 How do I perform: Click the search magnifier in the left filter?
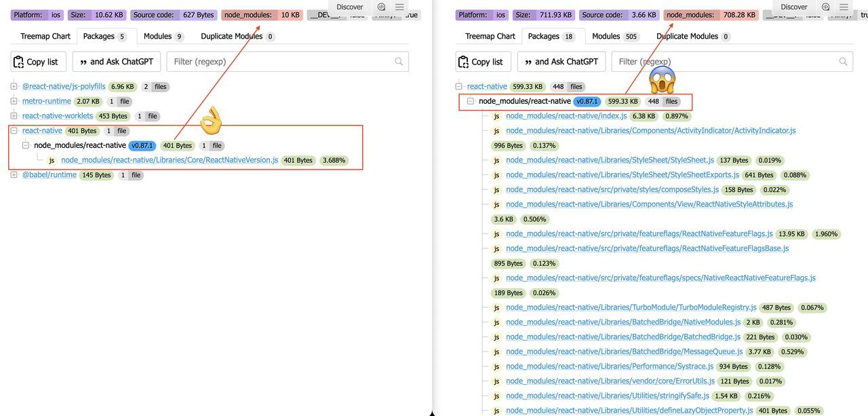(399, 62)
